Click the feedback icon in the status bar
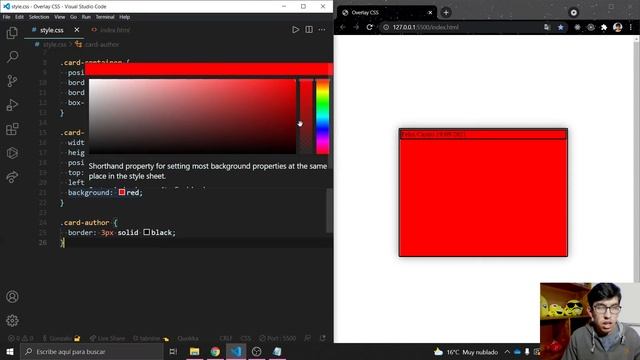Screen dimensions: 640x360 [x=308, y=338]
